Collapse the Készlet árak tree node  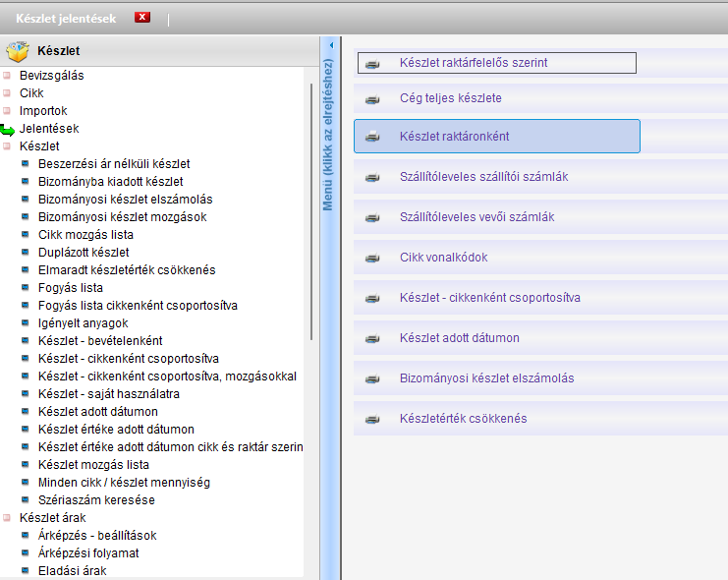tap(9, 518)
